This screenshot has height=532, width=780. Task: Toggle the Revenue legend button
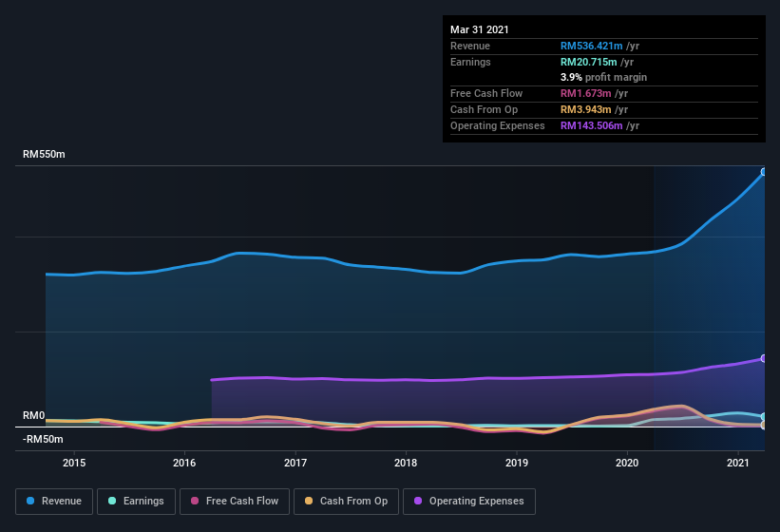(54, 502)
